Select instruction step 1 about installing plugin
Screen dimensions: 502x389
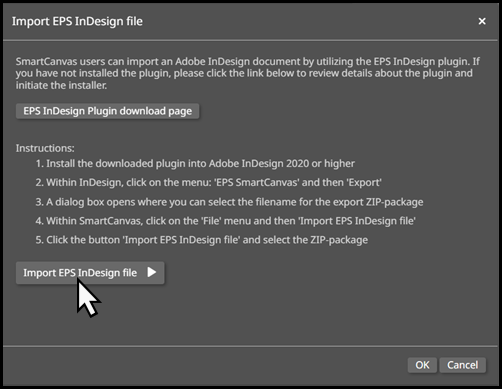195,164
